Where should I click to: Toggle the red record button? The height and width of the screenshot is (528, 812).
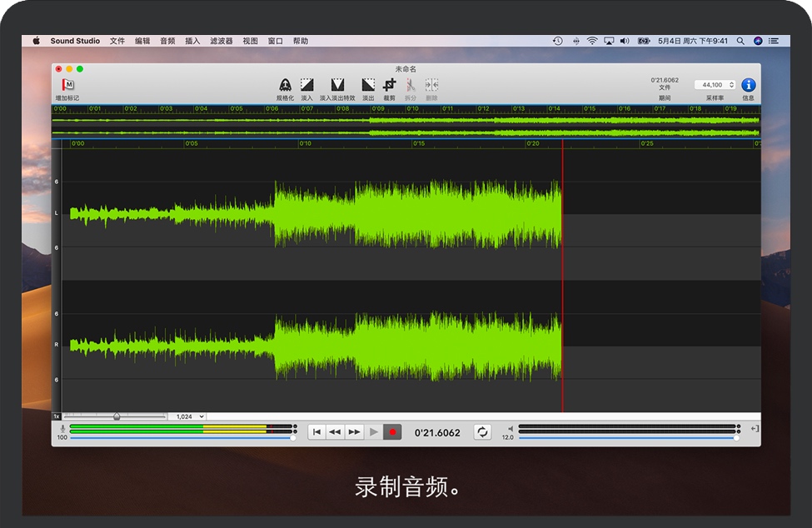[x=392, y=432]
